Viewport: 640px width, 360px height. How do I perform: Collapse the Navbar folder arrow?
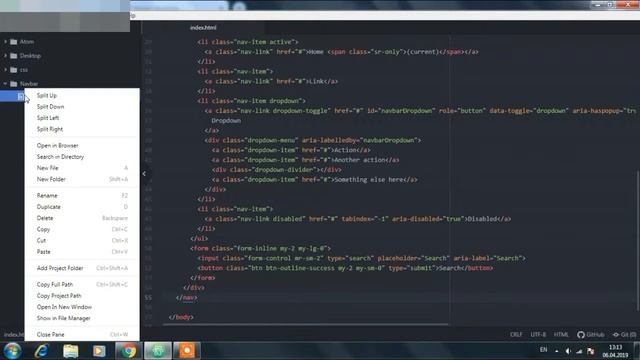(5, 84)
